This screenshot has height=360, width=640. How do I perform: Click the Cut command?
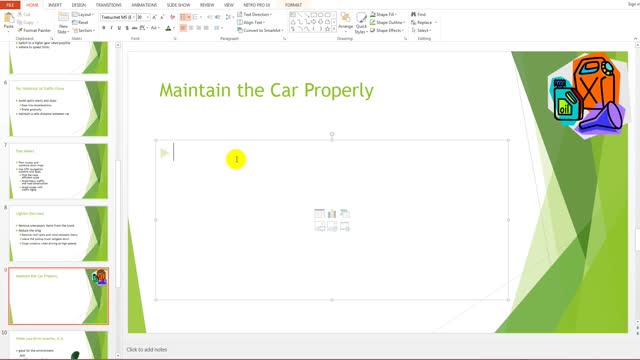(24, 14)
